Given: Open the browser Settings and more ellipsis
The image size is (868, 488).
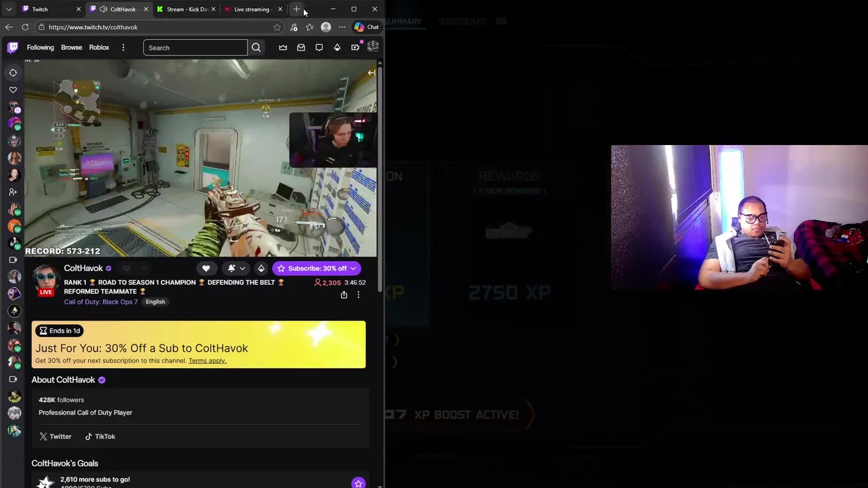Looking at the screenshot, I should point(342,27).
